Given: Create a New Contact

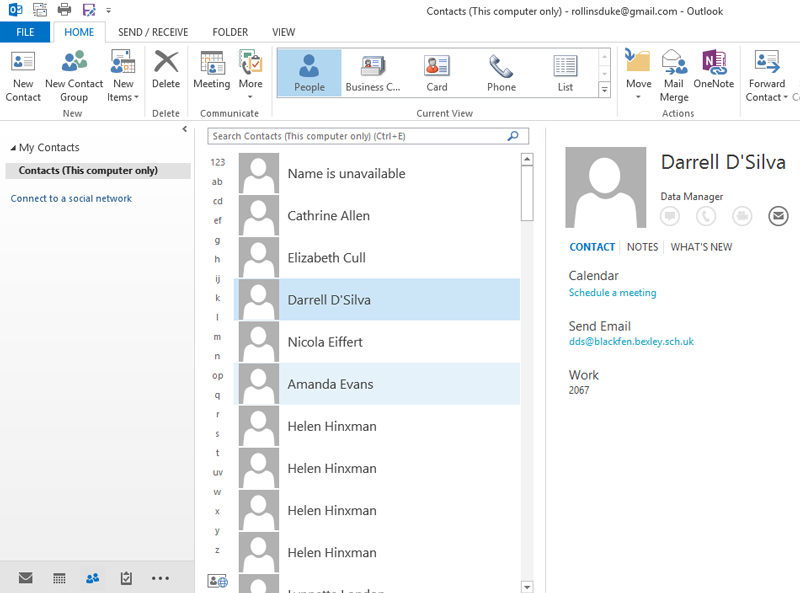Looking at the screenshot, I should tap(23, 77).
